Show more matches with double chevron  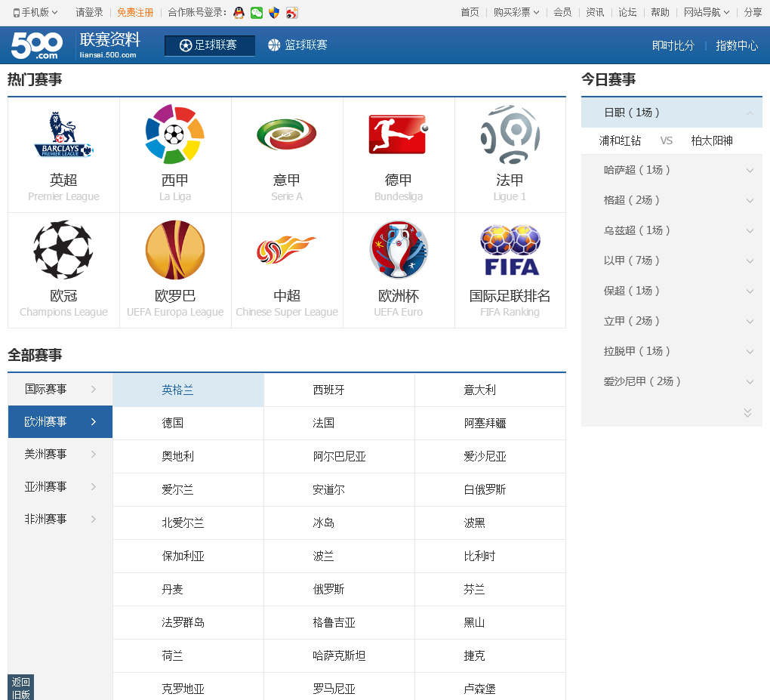coord(747,412)
